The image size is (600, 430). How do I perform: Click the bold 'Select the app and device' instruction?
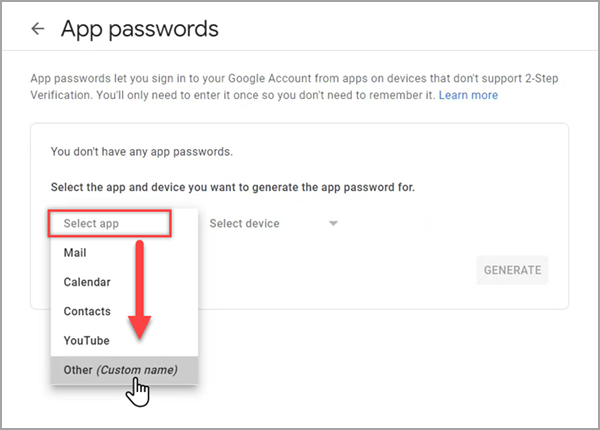pos(233,187)
